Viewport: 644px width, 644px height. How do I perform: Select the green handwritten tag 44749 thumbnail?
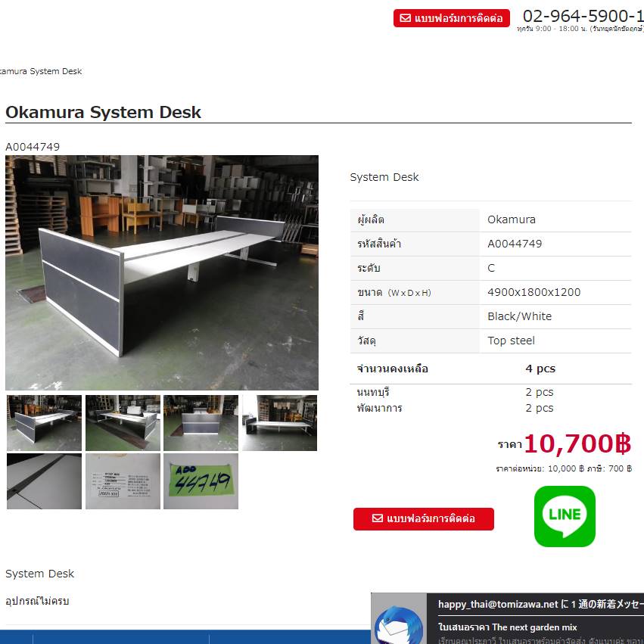pyautogui.click(x=201, y=481)
